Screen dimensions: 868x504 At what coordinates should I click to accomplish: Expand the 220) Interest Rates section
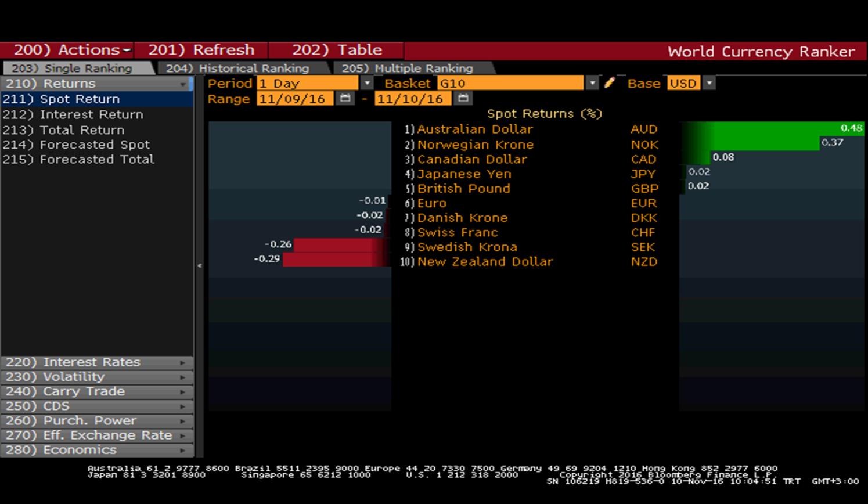click(x=96, y=362)
